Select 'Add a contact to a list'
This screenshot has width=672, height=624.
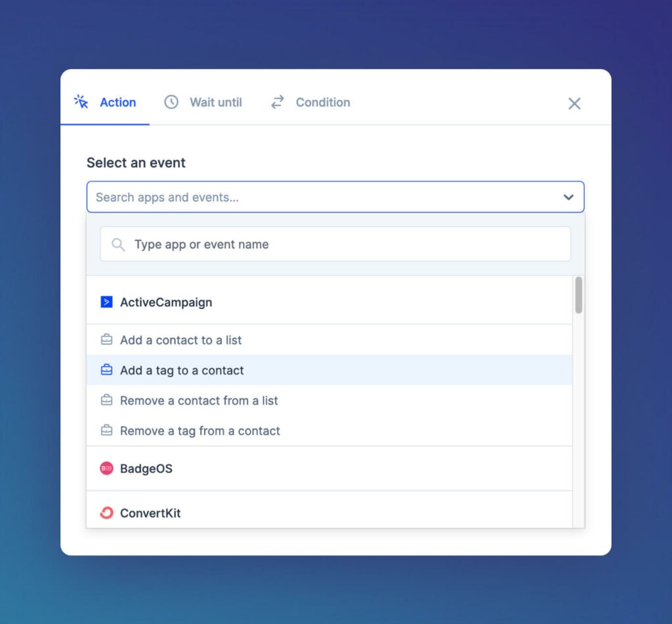coord(181,340)
